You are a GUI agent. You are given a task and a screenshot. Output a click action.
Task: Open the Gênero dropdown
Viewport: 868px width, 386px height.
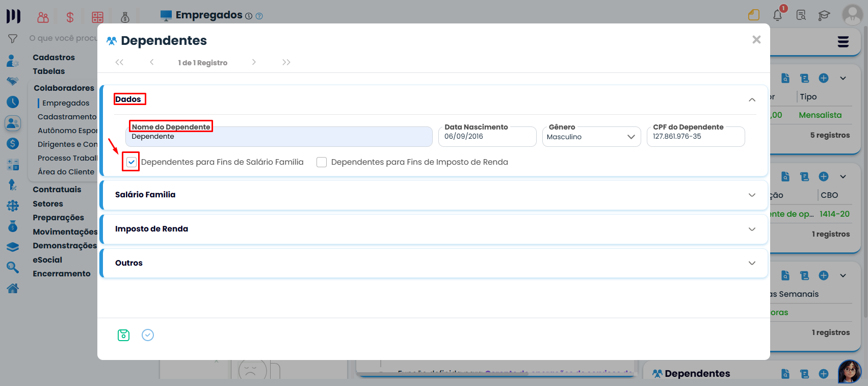click(x=591, y=137)
